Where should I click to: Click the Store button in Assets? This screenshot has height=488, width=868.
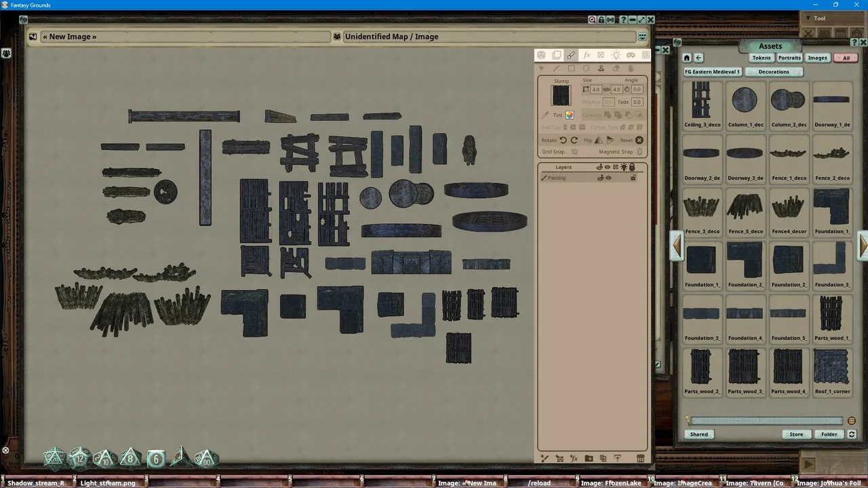tap(796, 434)
